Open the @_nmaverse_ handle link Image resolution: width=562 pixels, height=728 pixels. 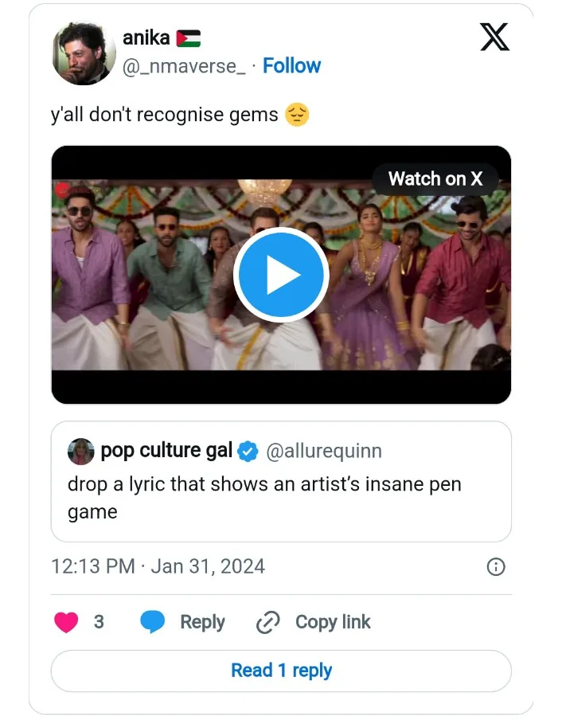pyautogui.click(x=183, y=66)
